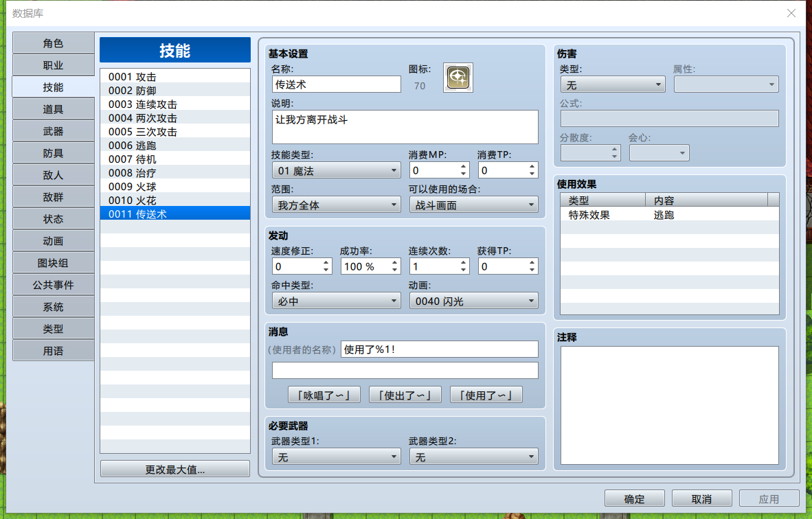
Task: Open the 道具 tab
Action: [54, 109]
